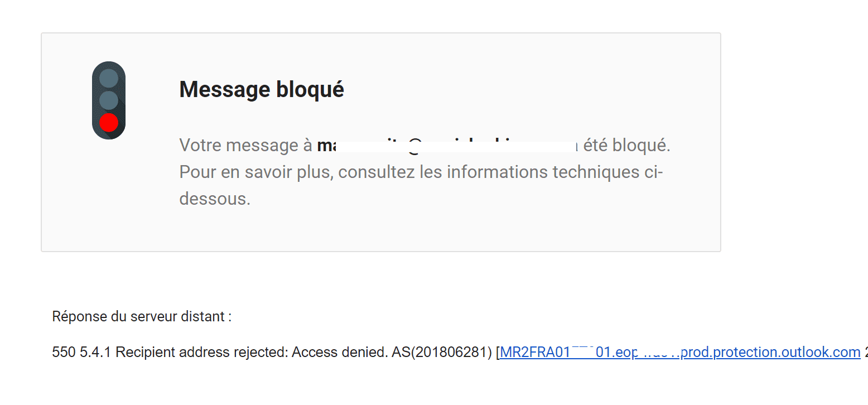Click the bold redacted recipient email address

pyautogui.click(x=447, y=146)
